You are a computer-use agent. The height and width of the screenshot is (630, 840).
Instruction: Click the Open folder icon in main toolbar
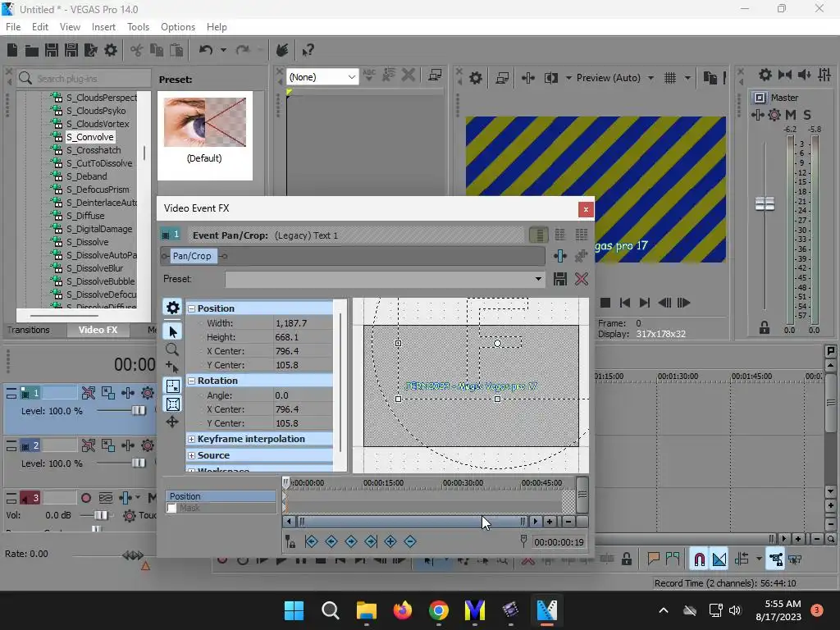click(x=32, y=50)
